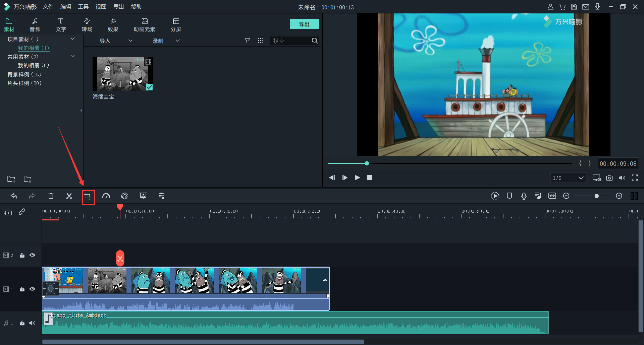Open the color grading palette tool

pyautogui.click(x=124, y=196)
